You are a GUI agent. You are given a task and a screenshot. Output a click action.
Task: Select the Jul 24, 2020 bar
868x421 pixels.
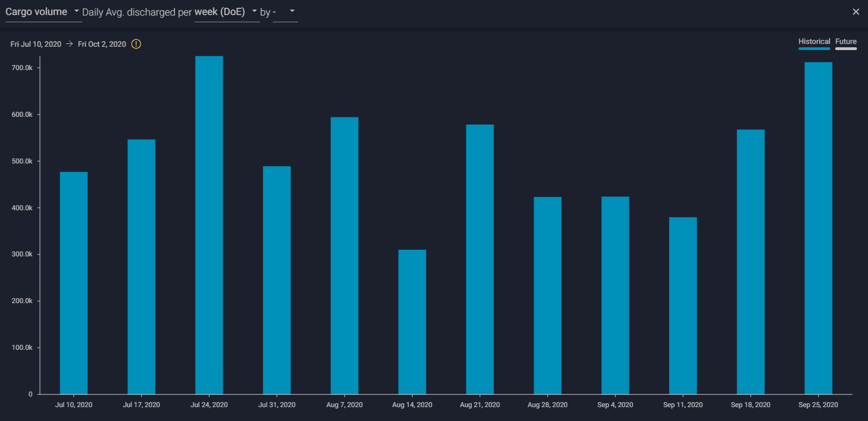pos(209,225)
